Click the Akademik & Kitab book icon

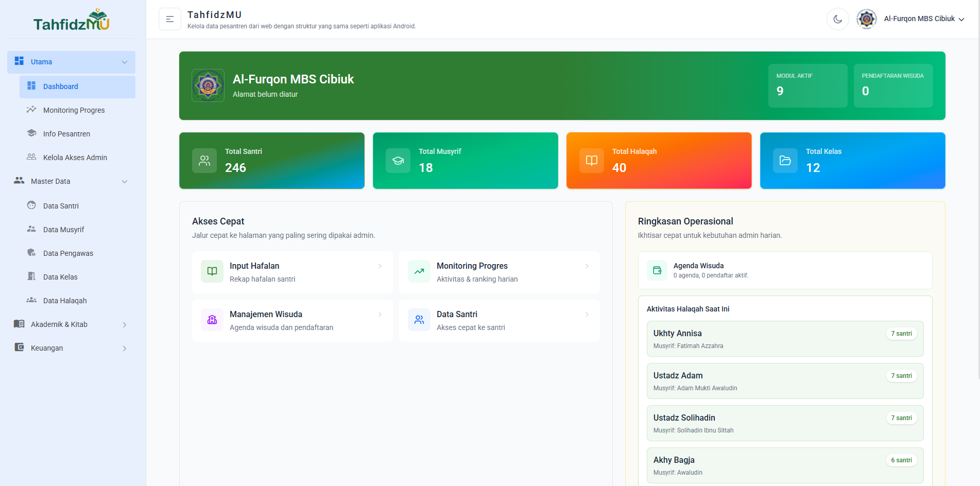pos(19,324)
